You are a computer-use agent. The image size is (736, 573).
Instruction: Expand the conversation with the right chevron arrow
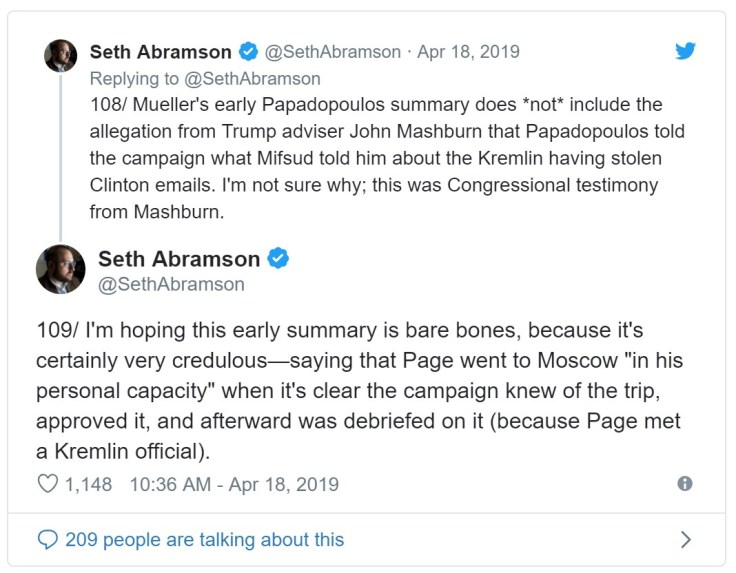tap(685, 540)
